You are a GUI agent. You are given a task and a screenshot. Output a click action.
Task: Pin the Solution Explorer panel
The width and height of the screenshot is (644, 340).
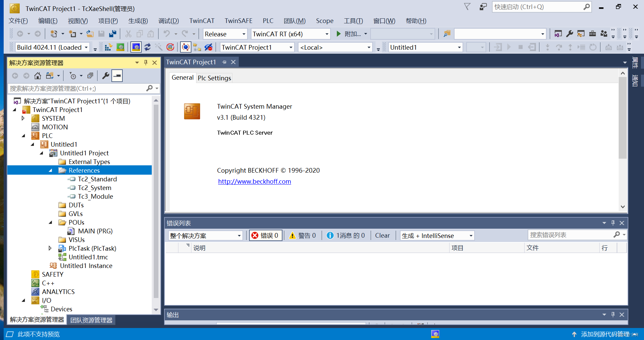click(146, 62)
